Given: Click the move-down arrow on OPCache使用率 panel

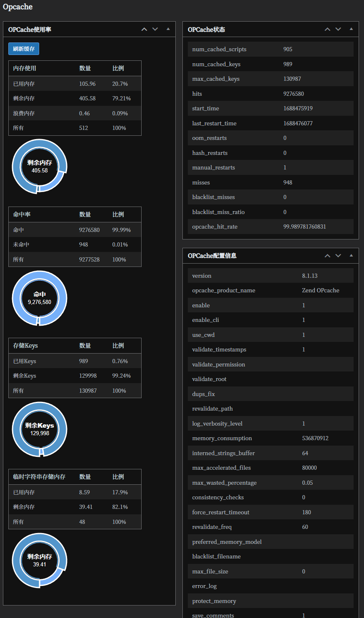Looking at the screenshot, I should pos(155,29).
